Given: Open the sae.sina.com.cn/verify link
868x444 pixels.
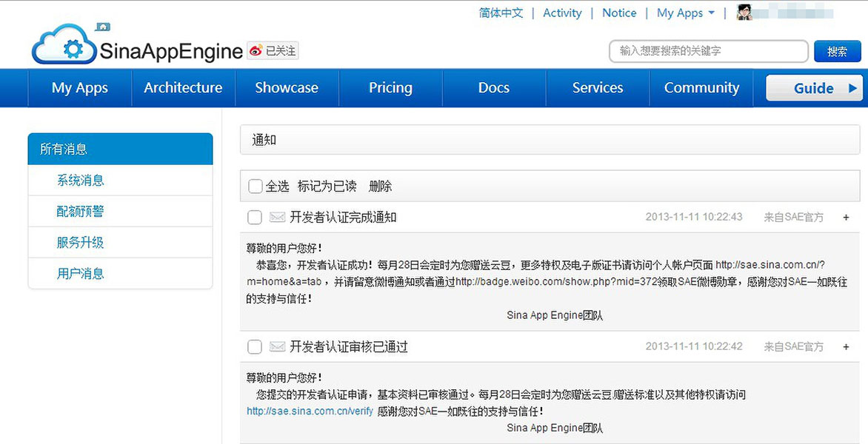Looking at the screenshot, I should point(310,411).
